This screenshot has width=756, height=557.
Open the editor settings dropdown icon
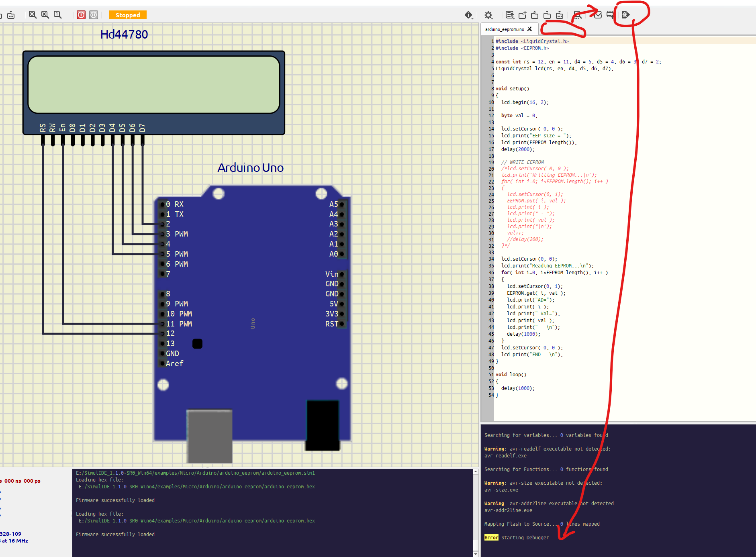click(510, 15)
